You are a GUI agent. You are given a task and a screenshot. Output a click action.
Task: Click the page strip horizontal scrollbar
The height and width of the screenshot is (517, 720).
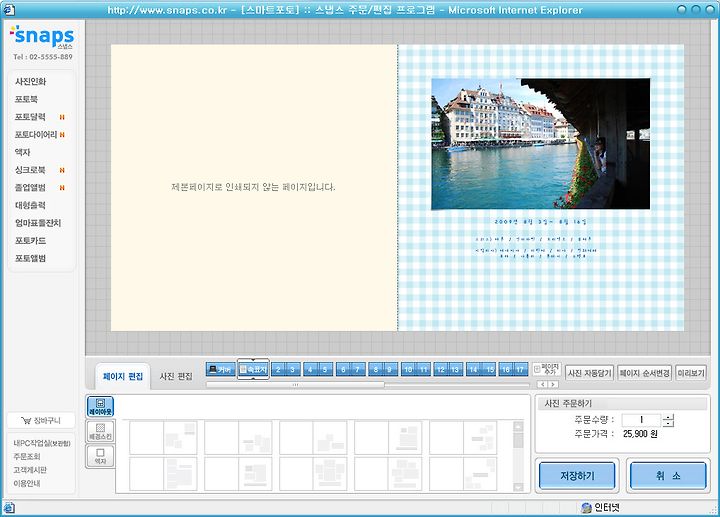(x=295, y=385)
